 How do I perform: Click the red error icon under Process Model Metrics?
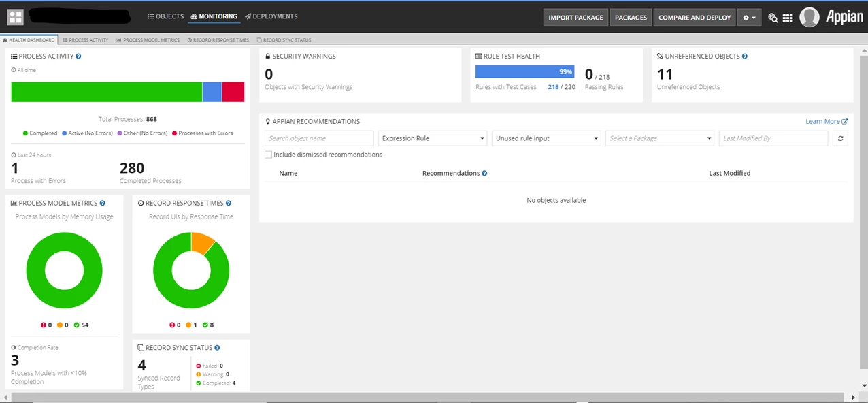pos(44,325)
